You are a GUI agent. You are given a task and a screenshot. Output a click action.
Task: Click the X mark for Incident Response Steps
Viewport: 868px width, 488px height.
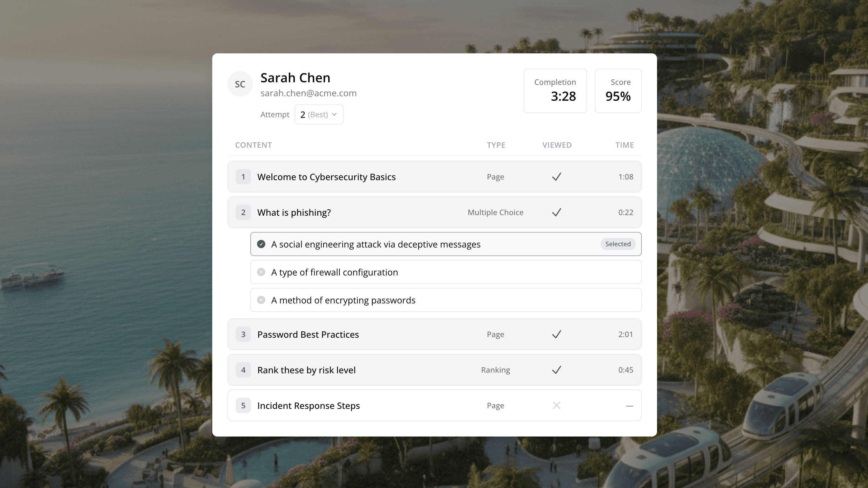click(x=556, y=405)
